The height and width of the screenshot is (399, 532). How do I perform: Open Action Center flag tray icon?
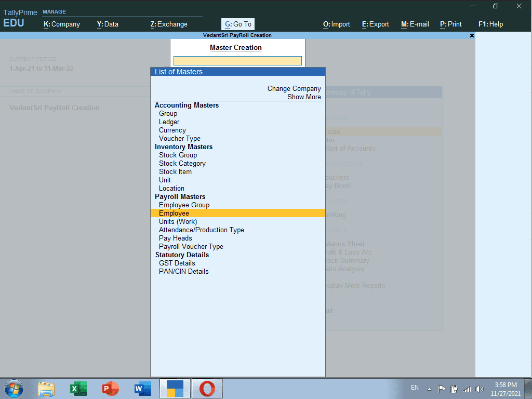pyautogui.click(x=442, y=389)
